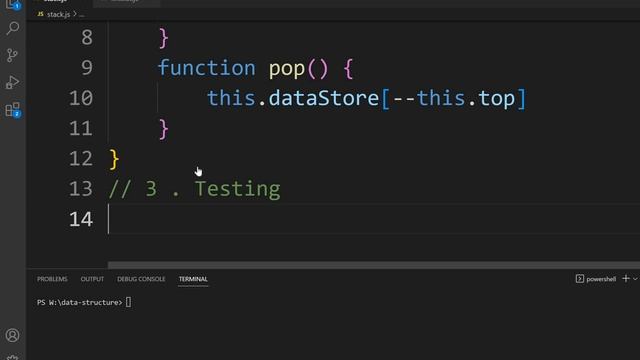Switch to the OUTPUT panel tab
This screenshot has height=360, width=640.
point(92,279)
